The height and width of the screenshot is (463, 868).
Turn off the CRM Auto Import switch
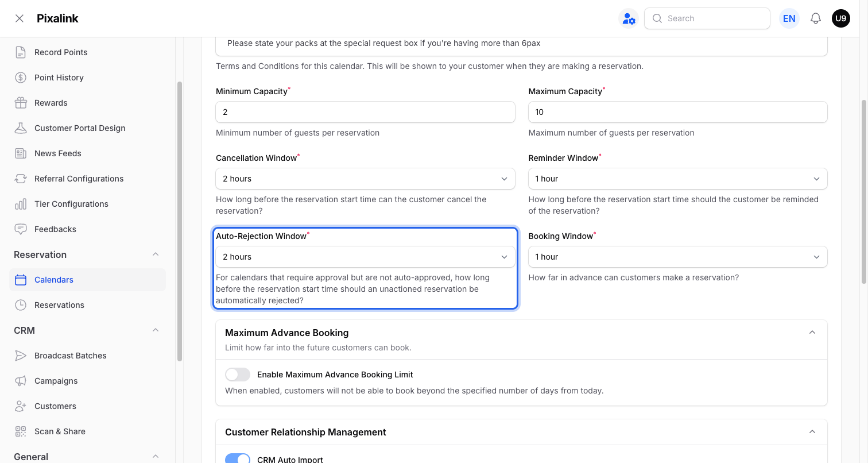pyautogui.click(x=238, y=458)
